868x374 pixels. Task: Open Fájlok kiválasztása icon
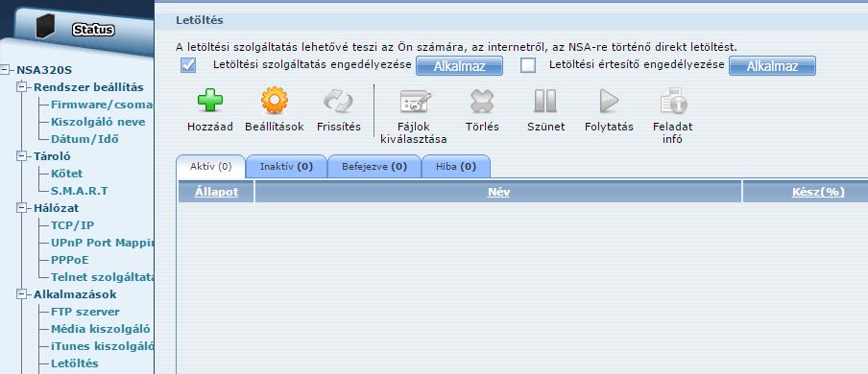pyautogui.click(x=414, y=102)
